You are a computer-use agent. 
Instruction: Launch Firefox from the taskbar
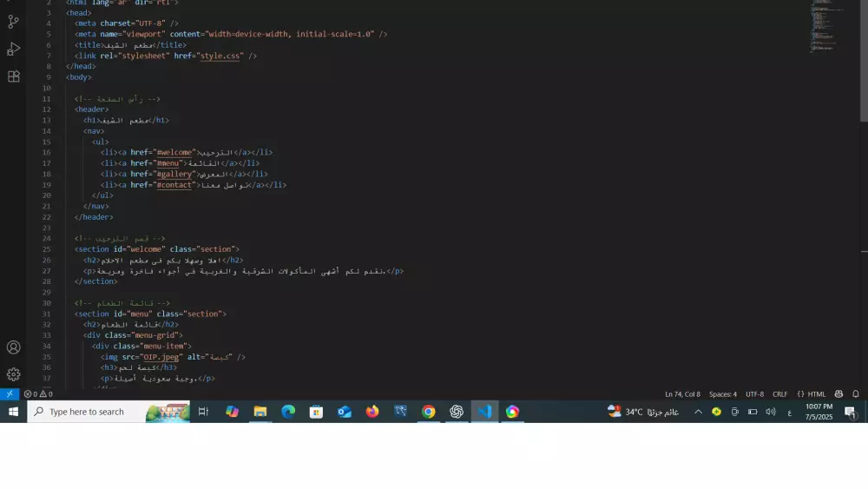[x=372, y=412]
